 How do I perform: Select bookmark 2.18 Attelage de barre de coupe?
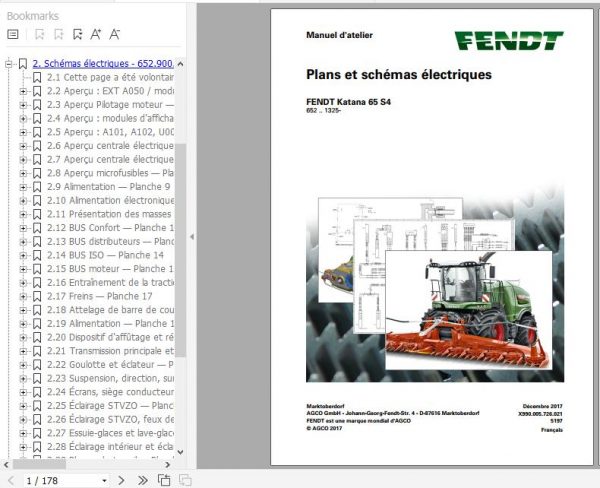pos(110,310)
